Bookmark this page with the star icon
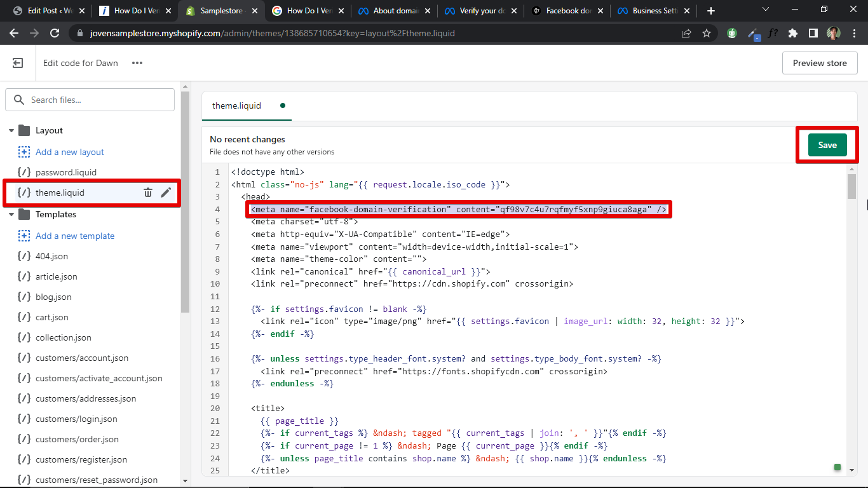This screenshot has height=488, width=868. click(x=707, y=33)
